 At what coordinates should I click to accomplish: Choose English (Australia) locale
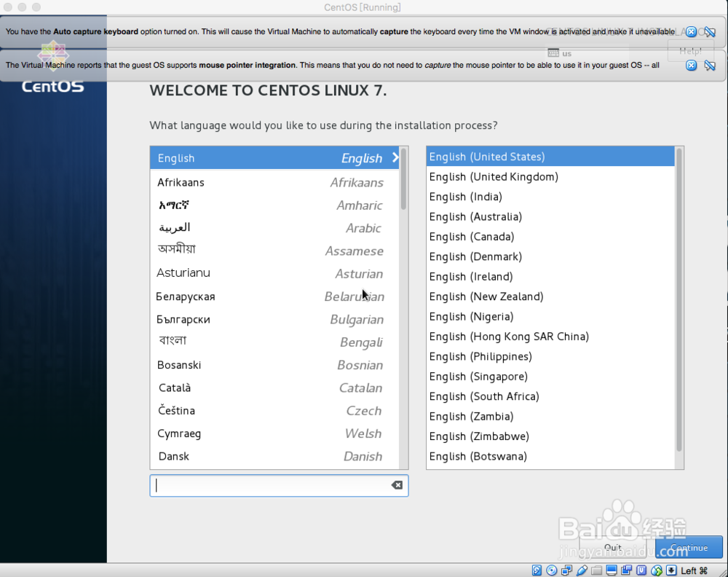click(x=550, y=216)
